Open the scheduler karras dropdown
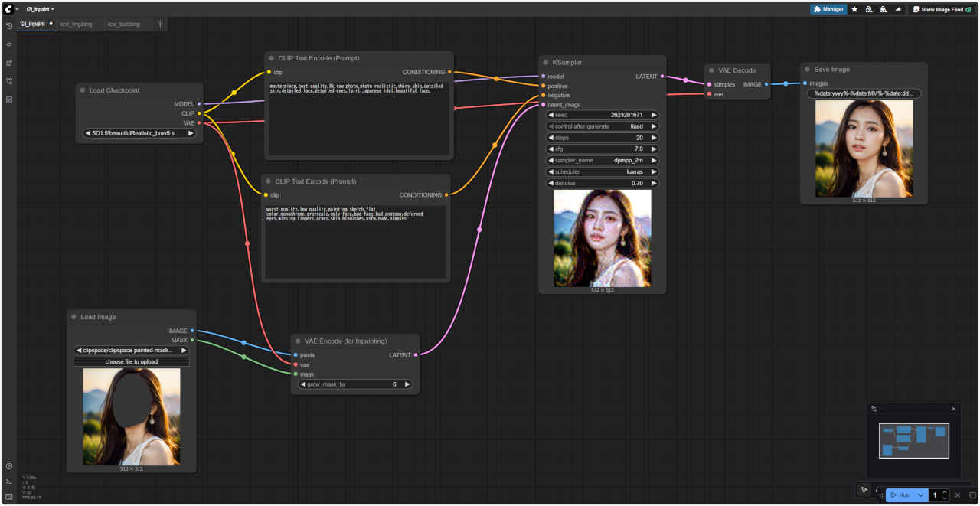The image size is (980, 506). point(602,172)
